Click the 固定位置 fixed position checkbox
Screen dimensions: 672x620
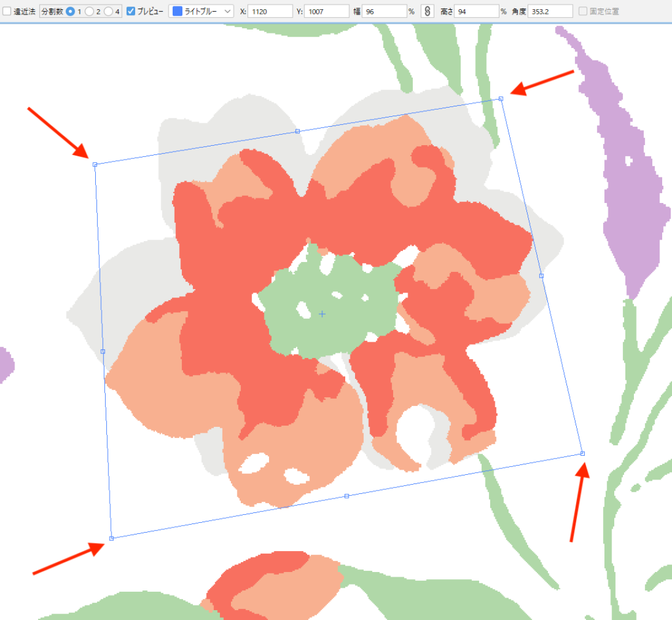[x=583, y=11]
